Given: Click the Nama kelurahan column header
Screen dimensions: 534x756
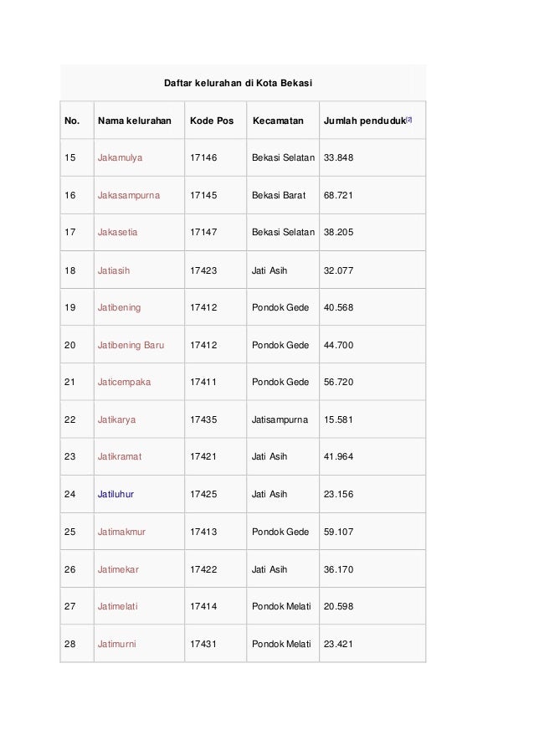Looking at the screenshot, I should (134, 121).
